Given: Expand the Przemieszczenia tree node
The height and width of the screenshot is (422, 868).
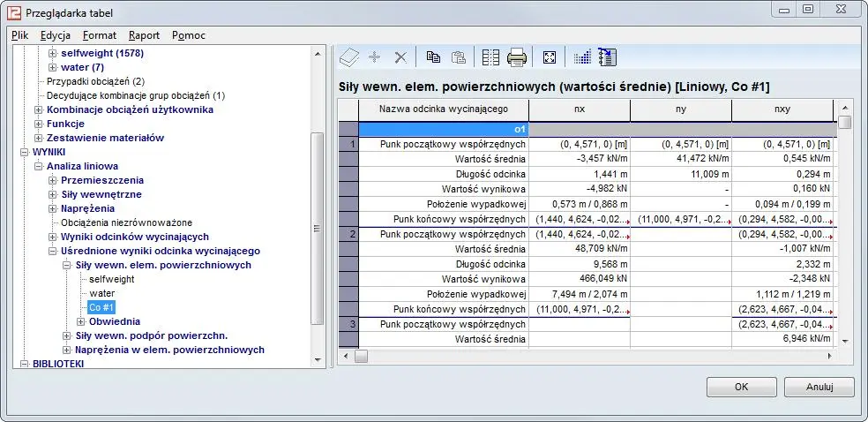Looking at the screenshot, I should 52,180.
